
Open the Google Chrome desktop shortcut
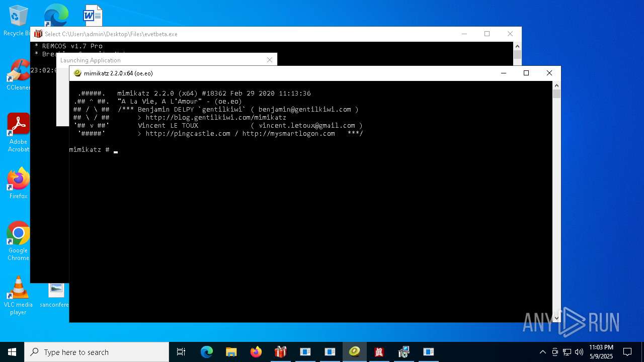click(x=18, y=241)
